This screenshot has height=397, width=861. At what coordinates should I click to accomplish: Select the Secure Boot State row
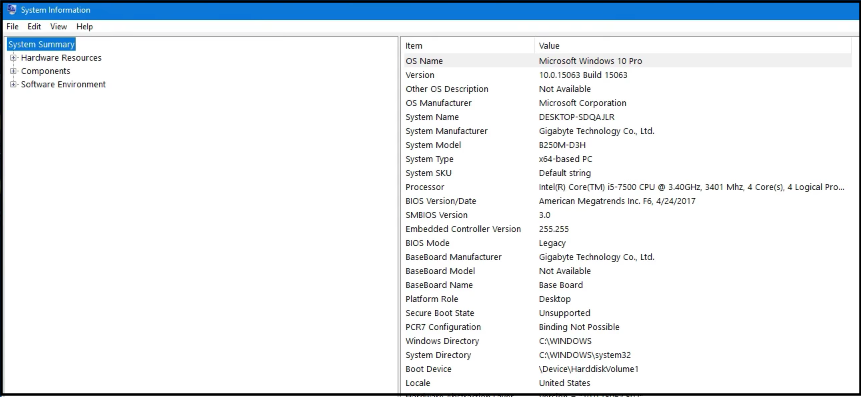coord(627,313)
